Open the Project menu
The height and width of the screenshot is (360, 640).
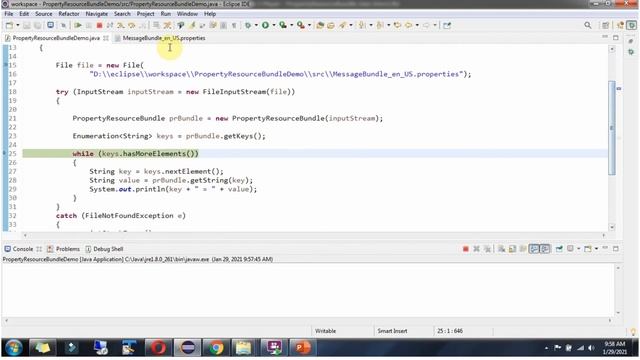click(146, 14)
